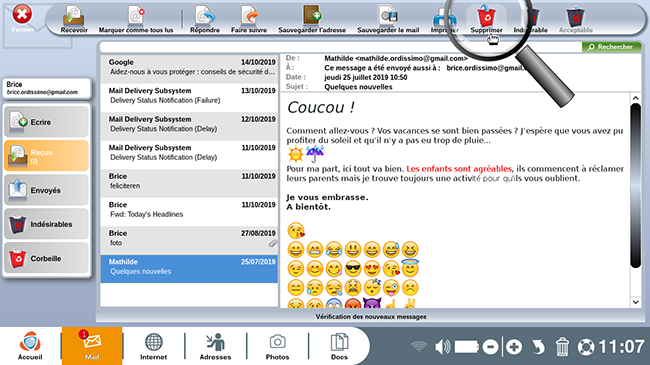Open the Corbeille folder
Image resolution: width=650 pixels, height=365 pixels.
click(x=46, y=258)
